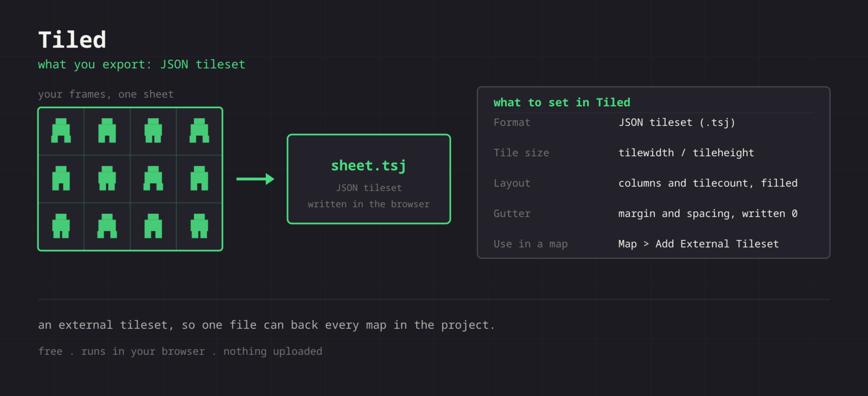Screen dimensions: 868x396
Task: Pick the sprite frame in row 1, column 3
Action: (x=154, y=131)
